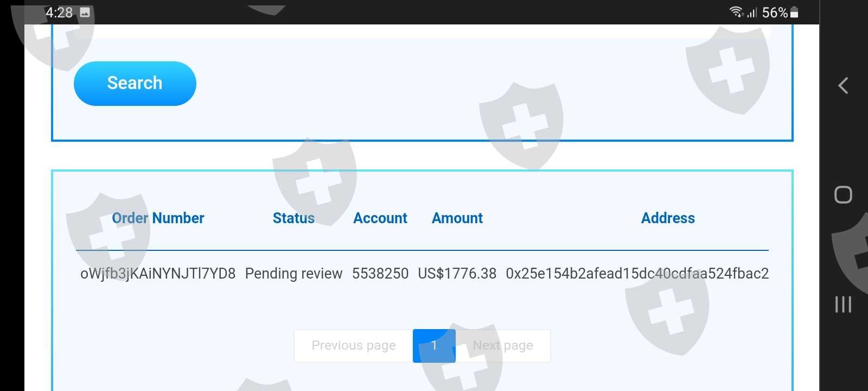Go to Previous page

tap(354, 345)
